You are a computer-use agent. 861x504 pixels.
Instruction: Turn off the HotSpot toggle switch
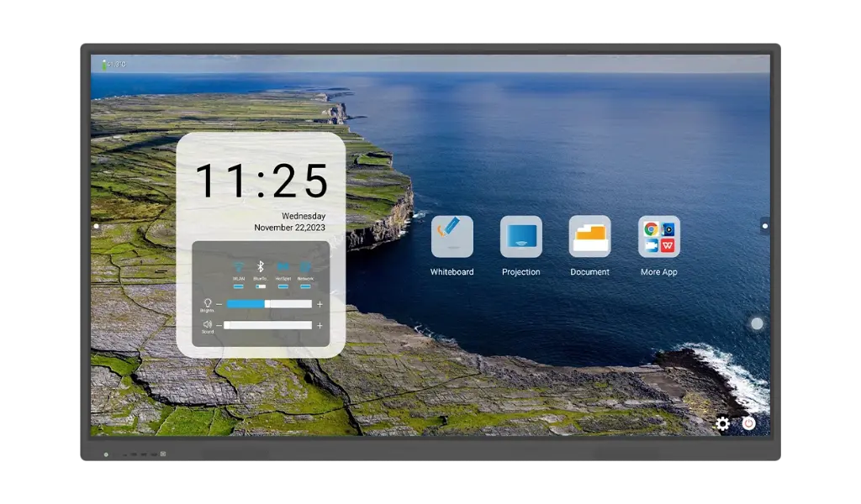[283, 286]
